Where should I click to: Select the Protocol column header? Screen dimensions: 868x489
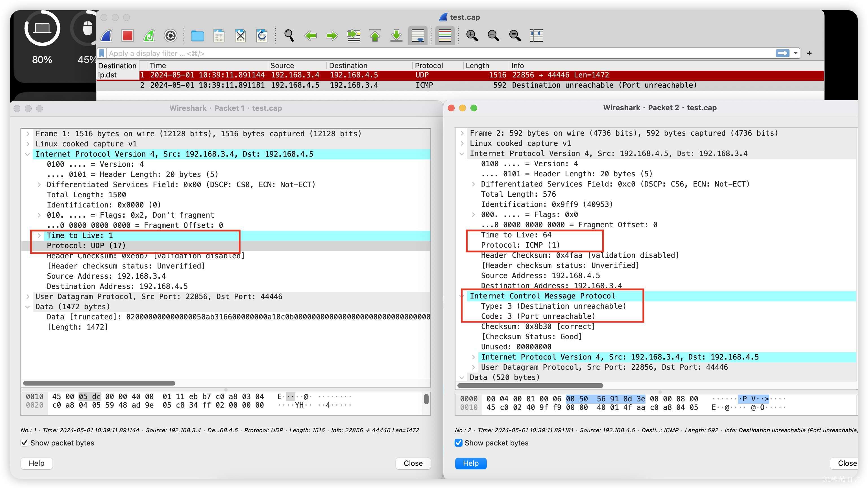(429, 65)
